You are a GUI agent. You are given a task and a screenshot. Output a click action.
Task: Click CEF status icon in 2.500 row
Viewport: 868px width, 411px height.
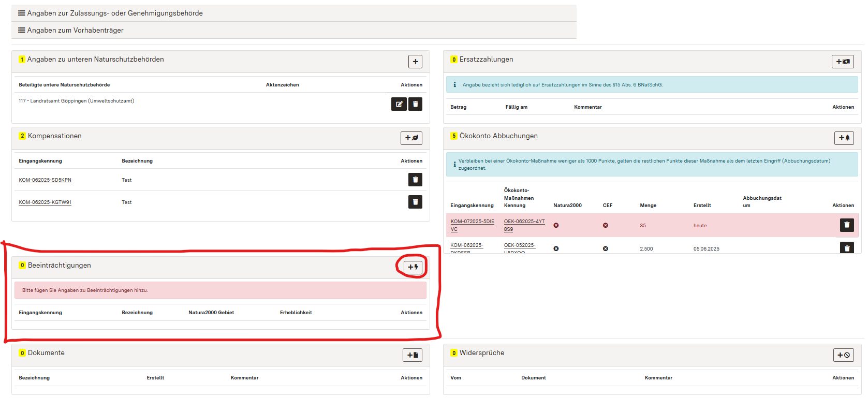[606, 249]
